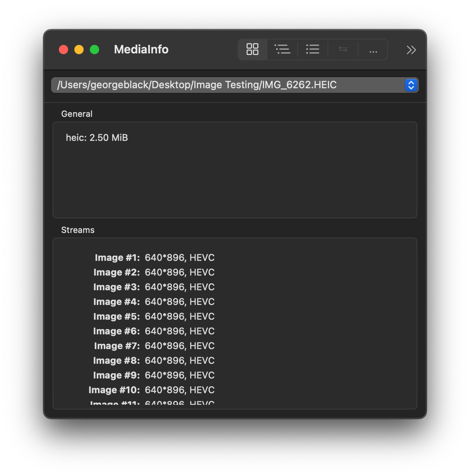The image size is (470, 476).
Task: Select the Image #5 stream entry
Action: click(x=154, y=316)
